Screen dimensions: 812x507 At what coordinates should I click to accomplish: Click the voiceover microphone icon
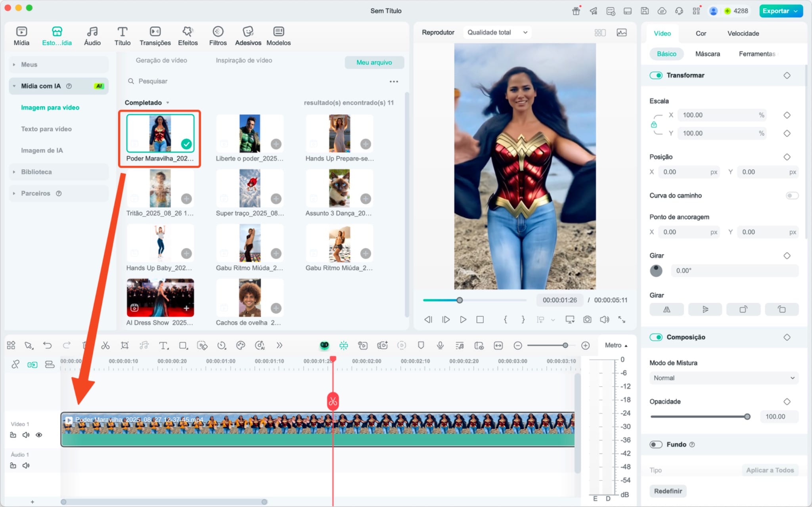click(x=440, y=345)
